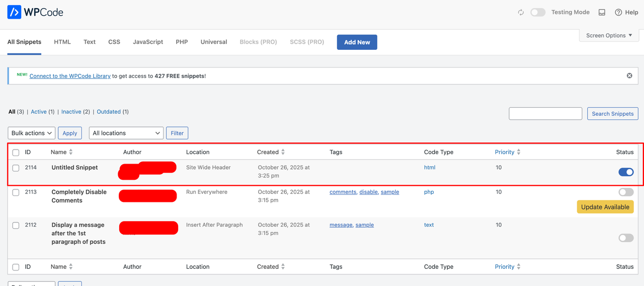Expand the Screen Options panel
This screenshot has width=644, height=286.
pos(609,36)
